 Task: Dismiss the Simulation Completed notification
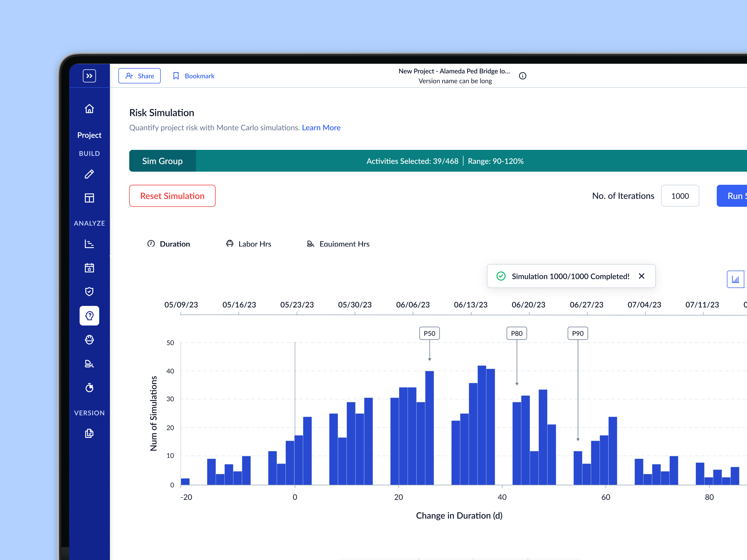click(x=642, y=276)
